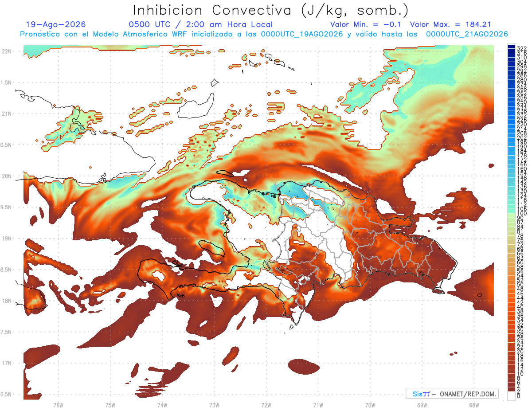
Task: Click the "21N" latitude label
Action: [7, 114]
